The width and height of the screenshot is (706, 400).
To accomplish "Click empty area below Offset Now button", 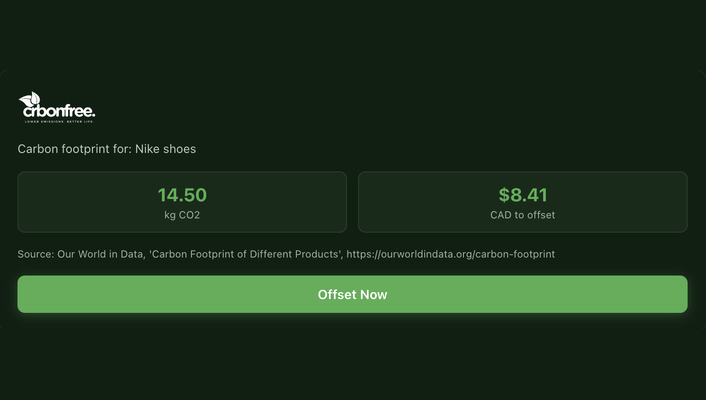I will 352,355.
